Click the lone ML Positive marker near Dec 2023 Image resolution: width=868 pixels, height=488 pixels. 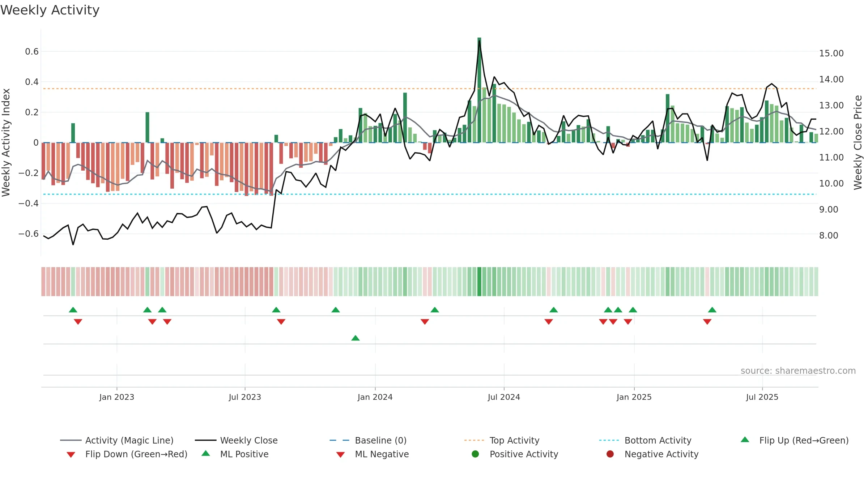pos(356,338)
